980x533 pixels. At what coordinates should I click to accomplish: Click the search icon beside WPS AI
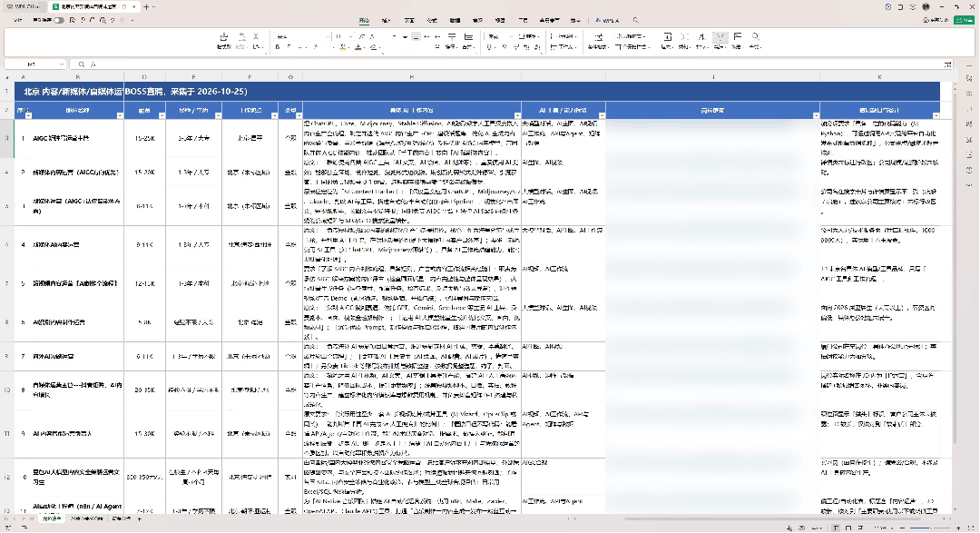[635, 20]
